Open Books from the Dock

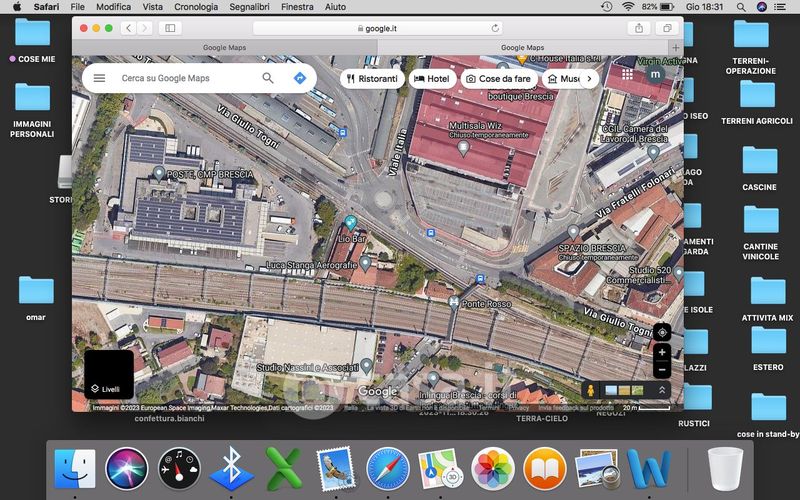[x=544, y=468]
